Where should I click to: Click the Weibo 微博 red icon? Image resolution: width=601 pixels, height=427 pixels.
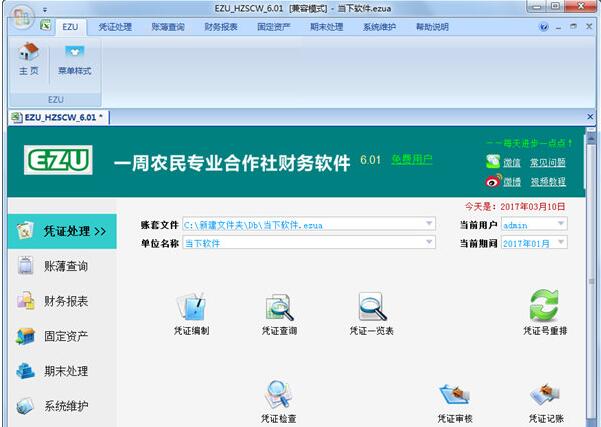[x=493, y=181]
